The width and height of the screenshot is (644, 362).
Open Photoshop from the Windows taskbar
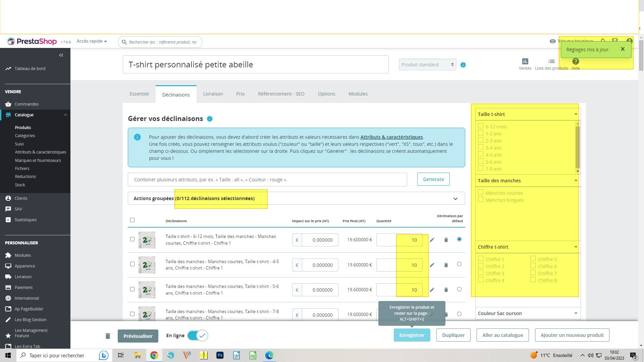click(x=220, y=355)
